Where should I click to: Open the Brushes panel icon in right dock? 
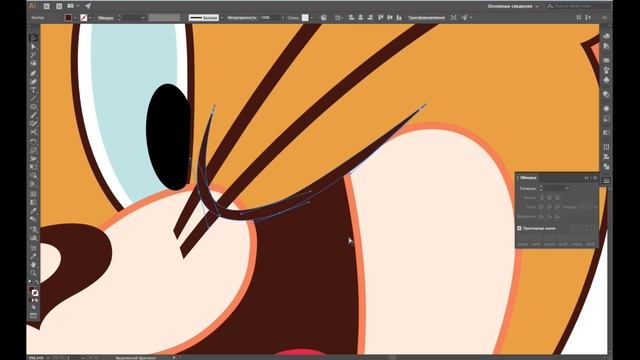pyautogui.click(x=607, y=70)
